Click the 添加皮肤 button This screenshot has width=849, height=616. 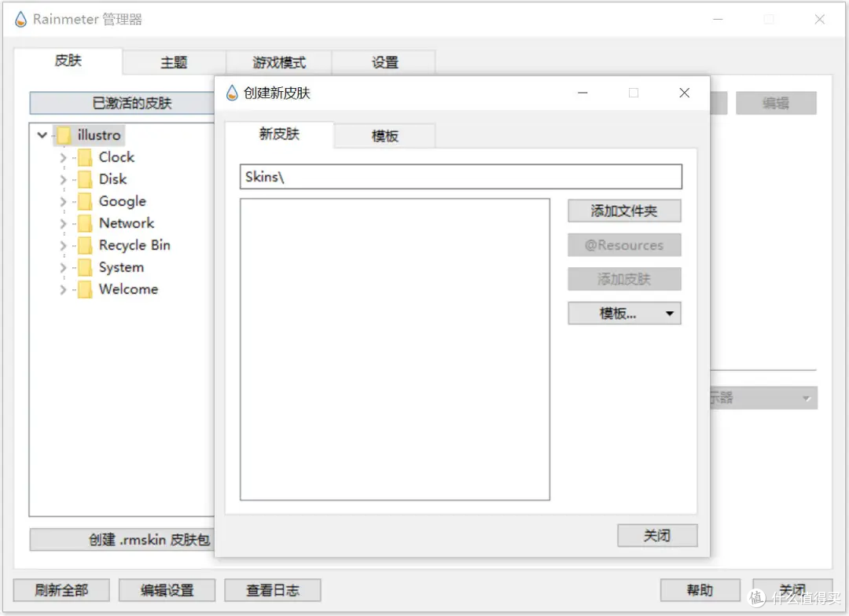[624, 279]
